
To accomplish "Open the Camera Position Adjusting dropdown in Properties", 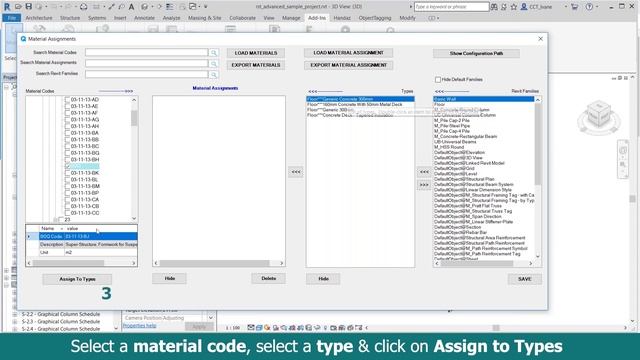I will pyautogui.click(x=211, y=318).
